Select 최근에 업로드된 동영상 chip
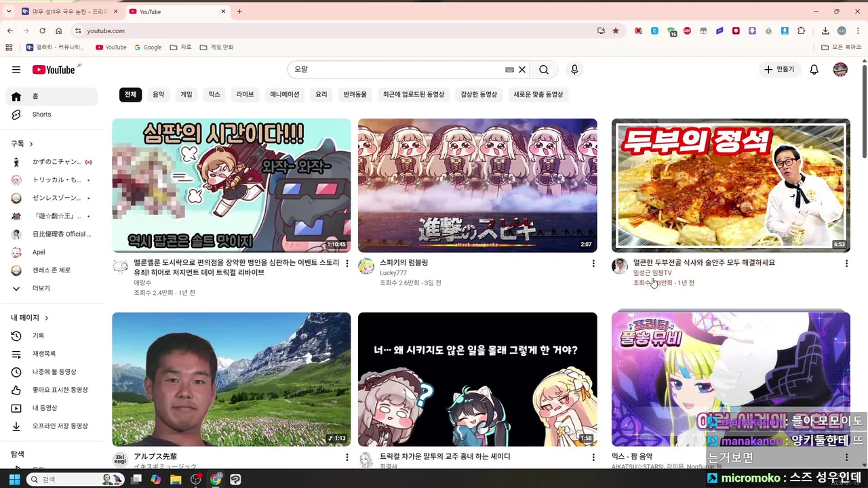This screenshot has height=488, width=868. click(414, 95)
